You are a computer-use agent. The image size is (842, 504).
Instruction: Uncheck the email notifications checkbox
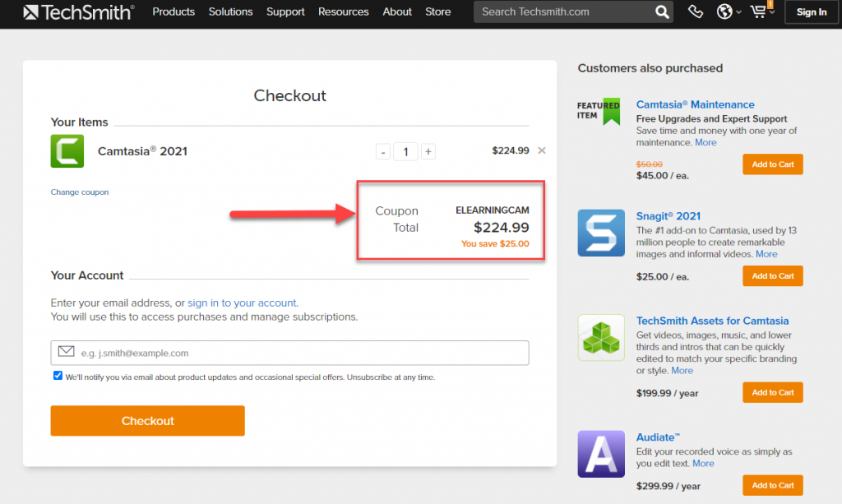[58, 376]
